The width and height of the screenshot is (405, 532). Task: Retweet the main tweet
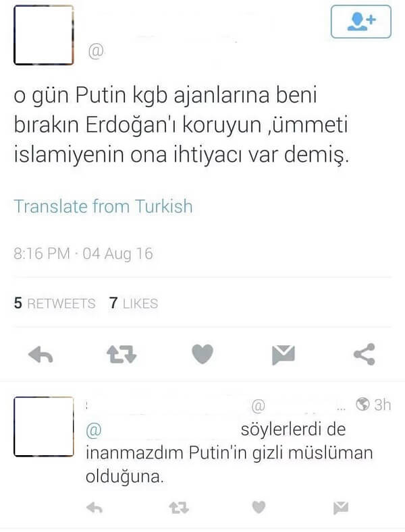click(x=122, y=354)
